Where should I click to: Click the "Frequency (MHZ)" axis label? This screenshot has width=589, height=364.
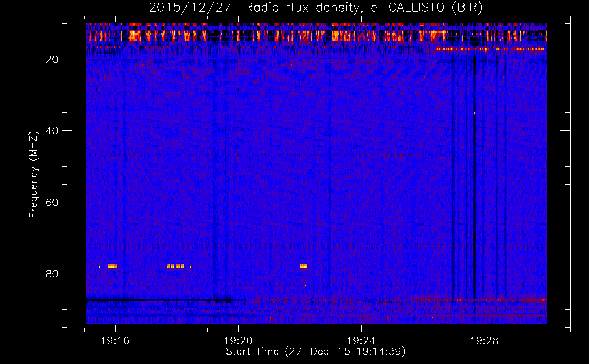[x=33, y=175]
